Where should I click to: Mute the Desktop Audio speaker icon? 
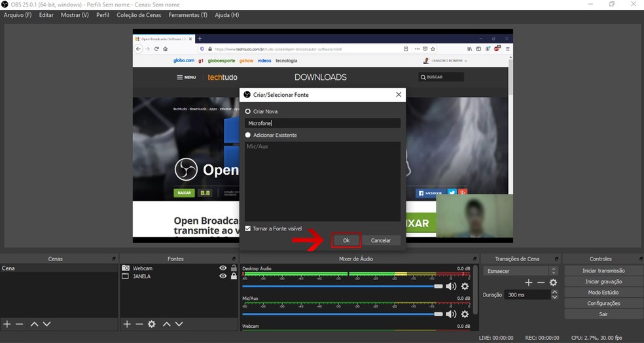(x=451, y=286)
